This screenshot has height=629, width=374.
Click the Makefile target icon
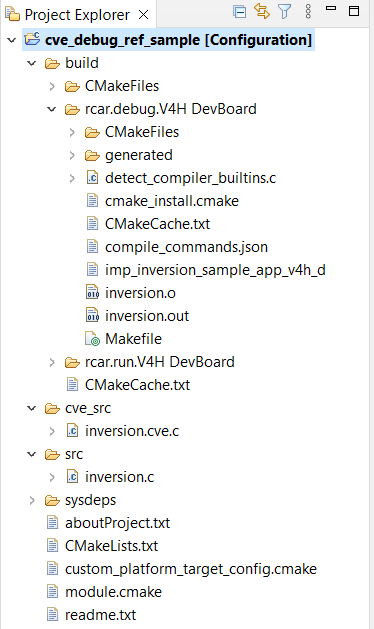coord(92,339)
